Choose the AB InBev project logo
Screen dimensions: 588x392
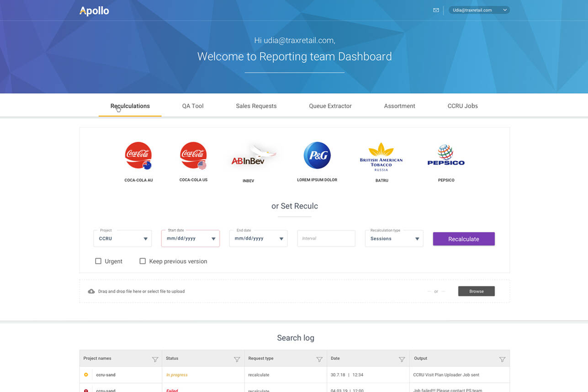click(x=249, y=158)
